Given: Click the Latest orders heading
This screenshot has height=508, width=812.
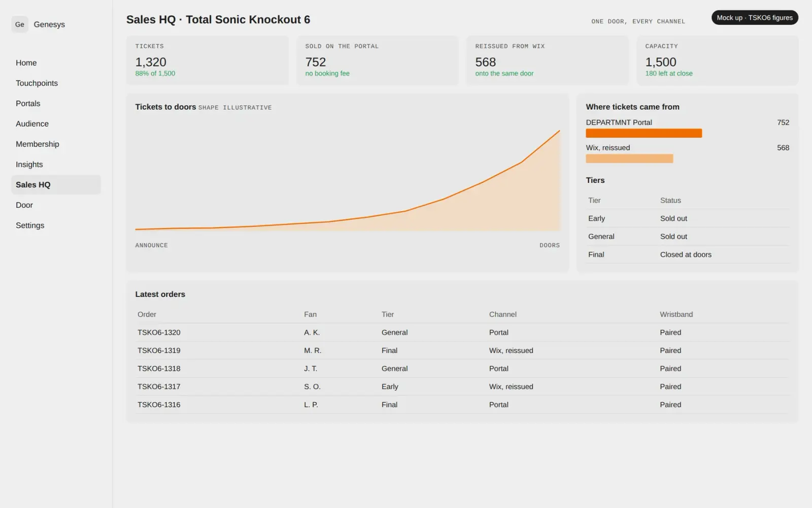Looking at the screenshot, I should point(160,295).
